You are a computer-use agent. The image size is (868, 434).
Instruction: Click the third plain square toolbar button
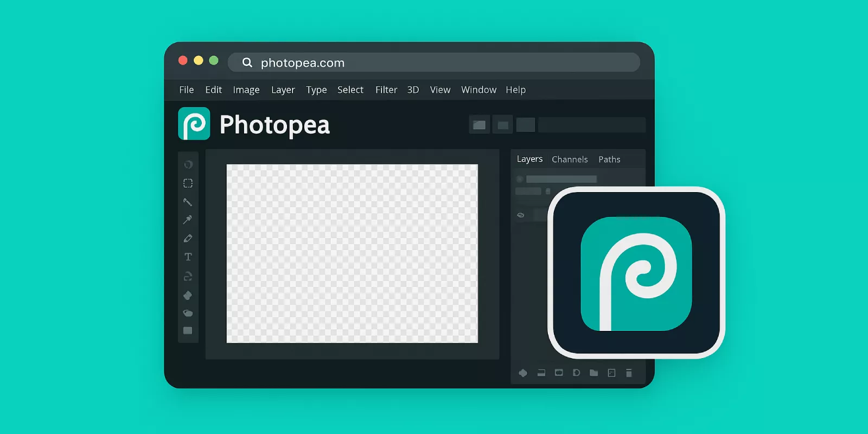tap(525, 125)
